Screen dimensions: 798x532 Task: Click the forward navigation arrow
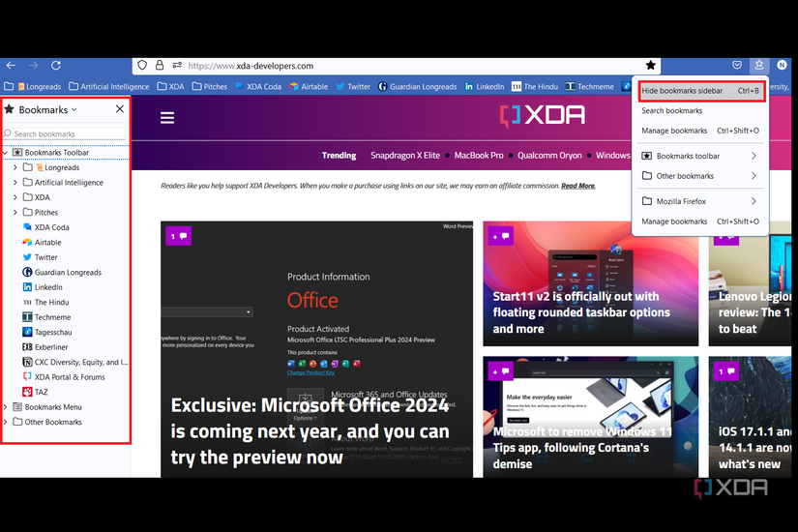click(x=34, y=65)
